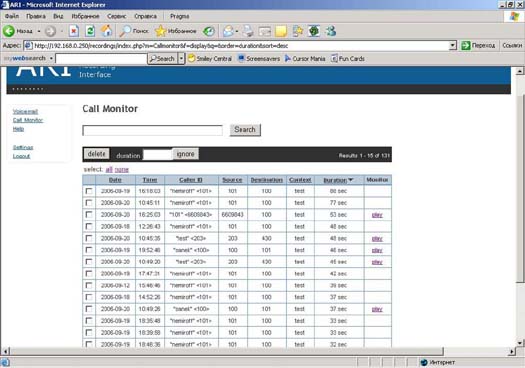Stop page loading with red X icon

(x=74, y=31)
